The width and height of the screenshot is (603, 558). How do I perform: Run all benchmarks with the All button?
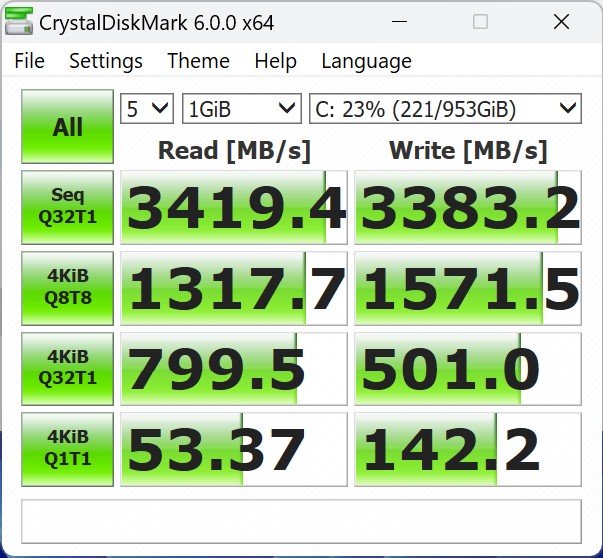point(67,127)
